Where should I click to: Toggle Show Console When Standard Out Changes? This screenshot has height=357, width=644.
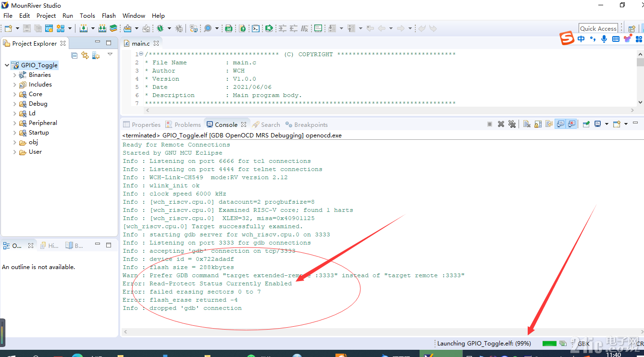(x=560, y=124)
